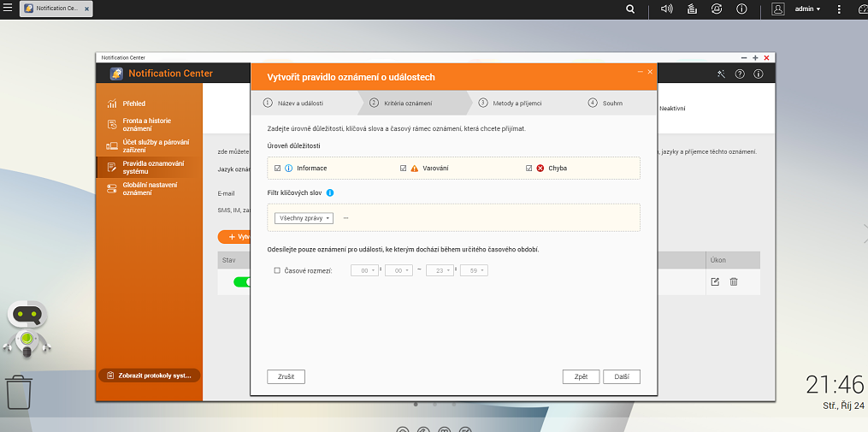Open the background tasks icon
868x432 pixels.
pos(692,9)
